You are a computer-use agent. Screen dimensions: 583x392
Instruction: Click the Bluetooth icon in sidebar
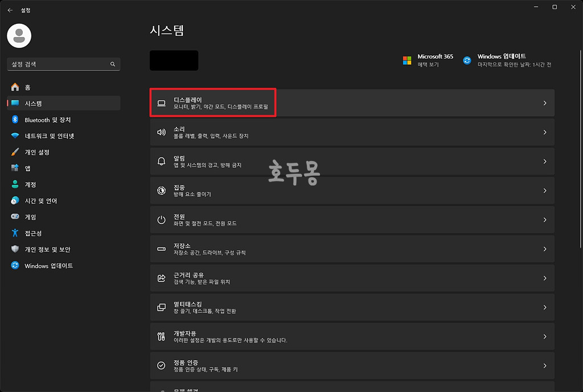coord(15,119)
